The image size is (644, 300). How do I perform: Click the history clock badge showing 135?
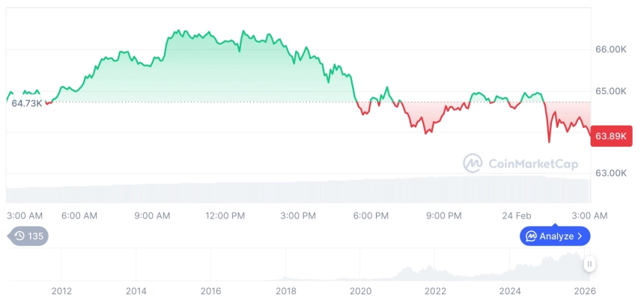[x=28, y=236]
